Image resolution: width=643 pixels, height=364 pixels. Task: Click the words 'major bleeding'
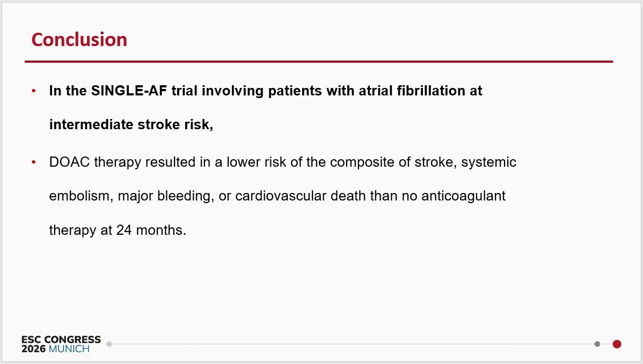point(166,196)
